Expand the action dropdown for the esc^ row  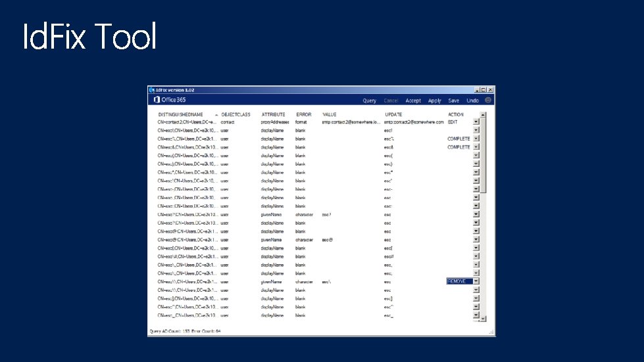[x=476, y=307]
